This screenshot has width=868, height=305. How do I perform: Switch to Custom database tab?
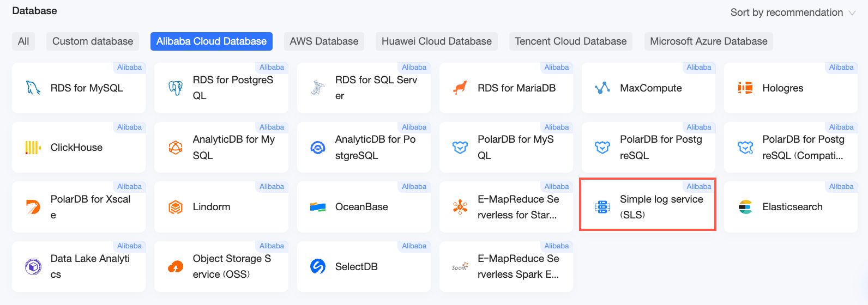pyautogui.click(x=93, y=41)
